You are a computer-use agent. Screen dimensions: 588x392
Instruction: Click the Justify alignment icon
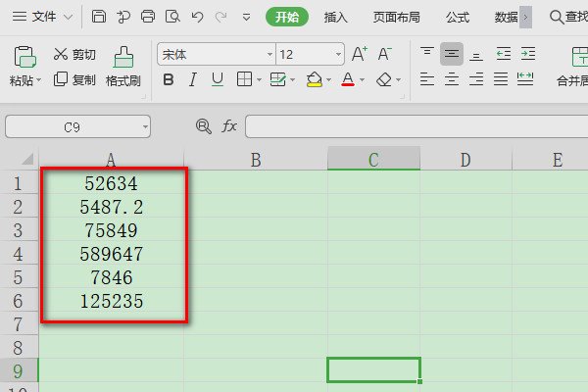(501, 79)
